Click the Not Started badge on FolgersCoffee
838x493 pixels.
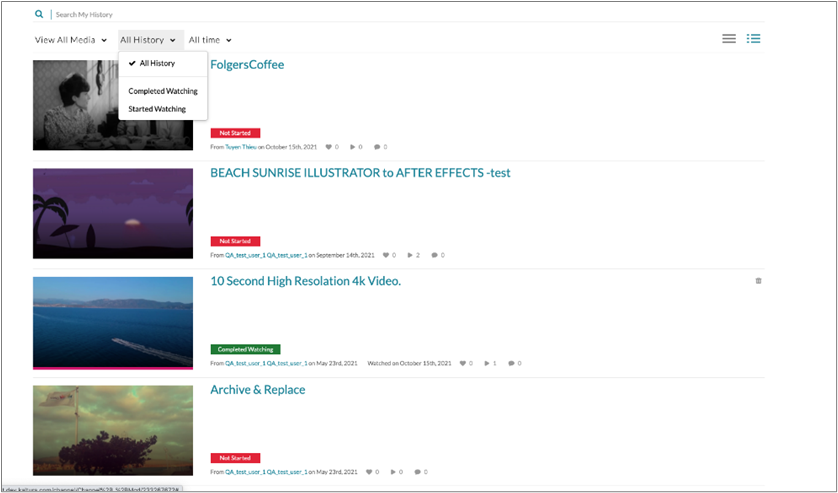click(235, 133)
